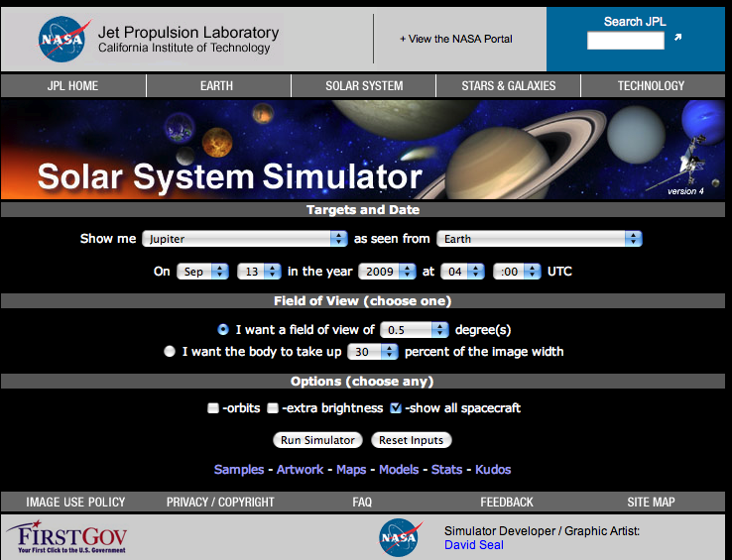The width and height of the screenshot is (732, 560).
Task: Open the Stats link
Action: tap(446, 470)
